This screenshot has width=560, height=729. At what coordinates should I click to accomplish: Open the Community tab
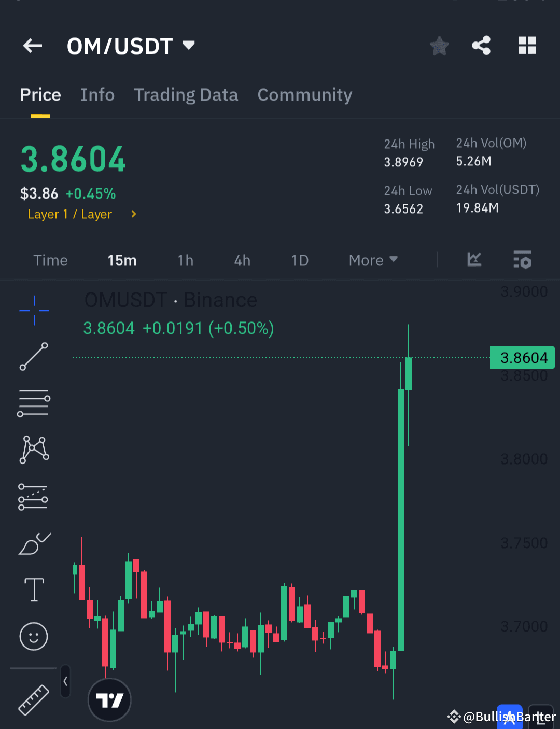pos(305,95)
